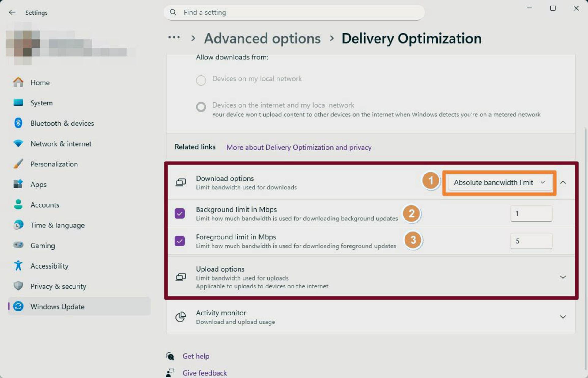Viewport: 588px width, 378px height.
Task: Click the back arrow in Settings
Action: click(x=12, y=12)
